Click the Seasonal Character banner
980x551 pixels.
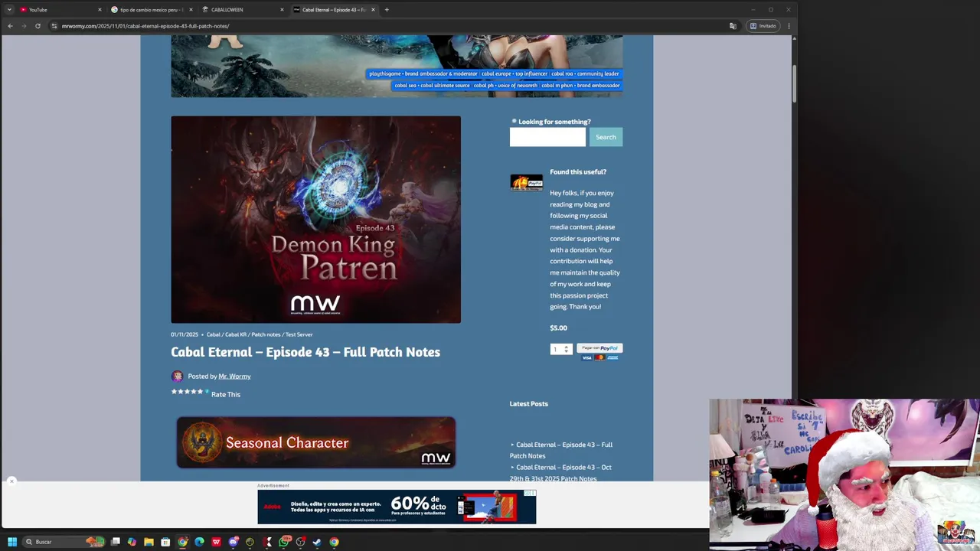click(315, 442)
